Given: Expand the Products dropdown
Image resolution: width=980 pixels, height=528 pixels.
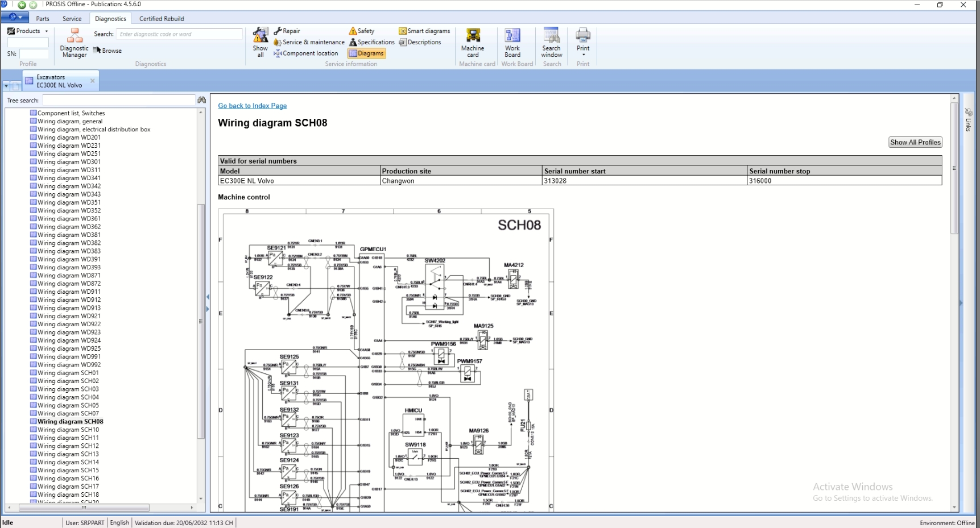Looking at the screenshot, I should 28,31.
